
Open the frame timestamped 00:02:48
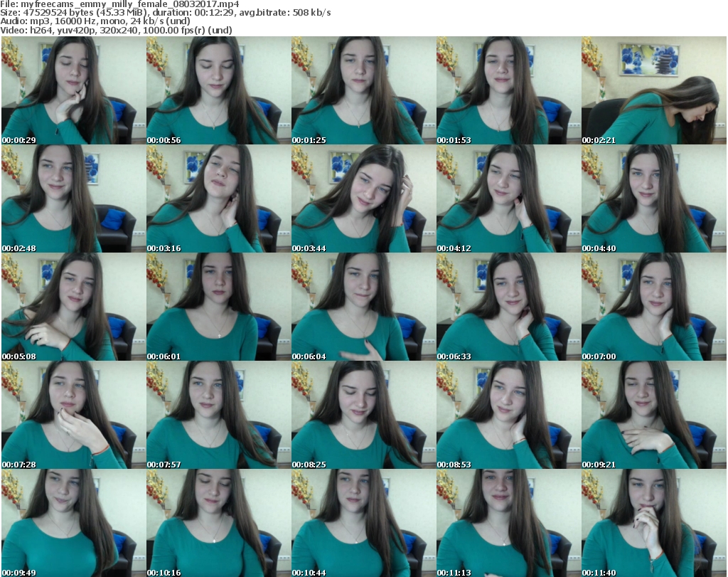tap(73, 198)
